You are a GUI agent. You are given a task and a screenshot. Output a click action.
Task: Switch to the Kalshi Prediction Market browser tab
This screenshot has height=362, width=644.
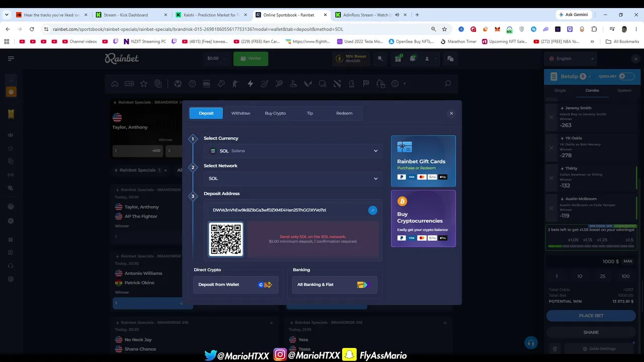pos(211,15)
